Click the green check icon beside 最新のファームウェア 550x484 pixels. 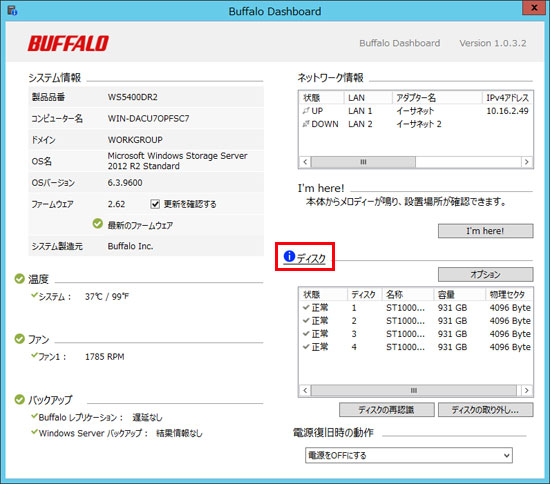point(98,223)
